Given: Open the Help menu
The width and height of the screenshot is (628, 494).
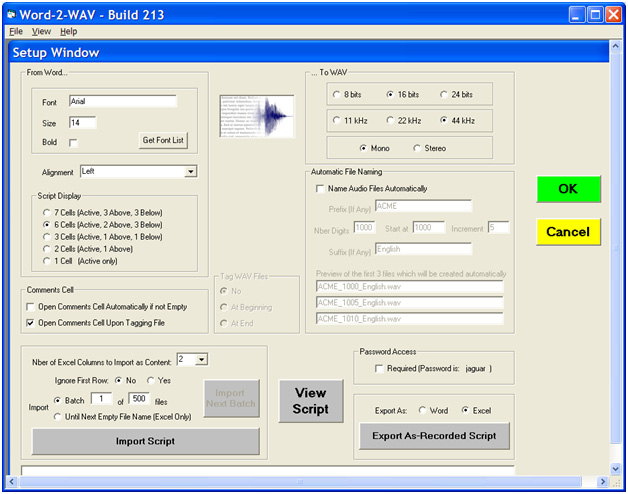Looking at the screenshot, I should pyautogui.click(x=68, y=31).
